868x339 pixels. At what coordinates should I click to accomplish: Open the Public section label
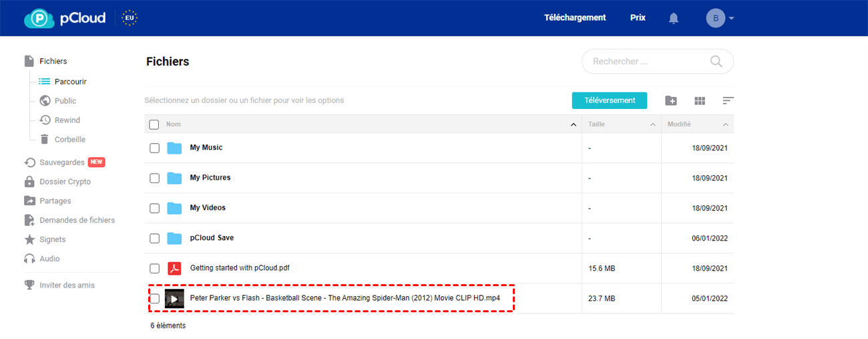65,101
